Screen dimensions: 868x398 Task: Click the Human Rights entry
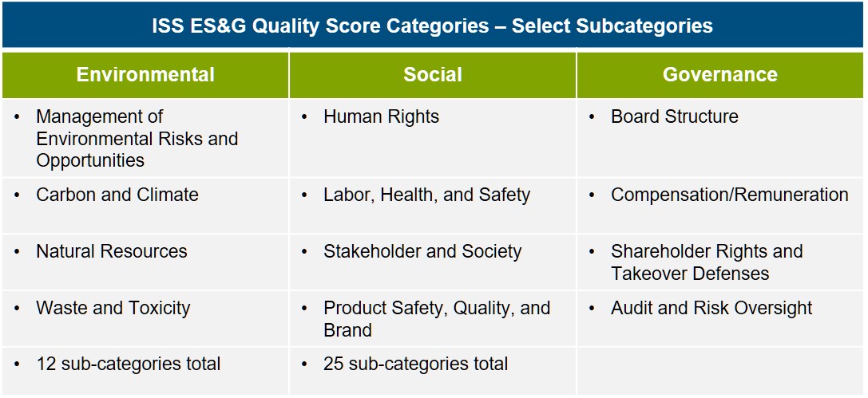click(382, 116)
